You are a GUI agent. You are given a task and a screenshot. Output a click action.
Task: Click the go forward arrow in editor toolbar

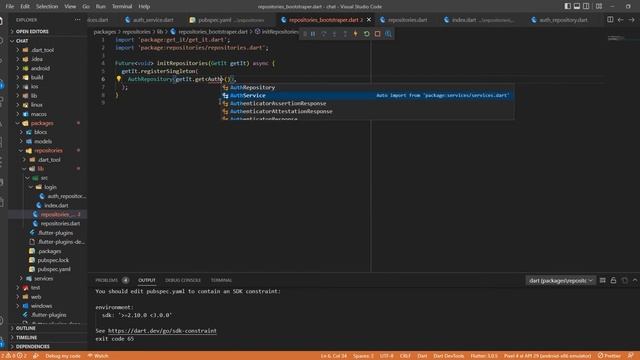(x=631, y=20)
